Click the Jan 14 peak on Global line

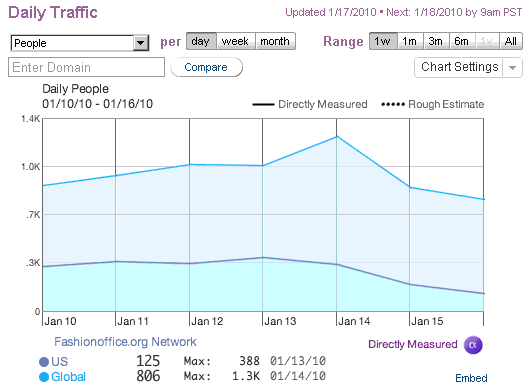tap(336, 137)
